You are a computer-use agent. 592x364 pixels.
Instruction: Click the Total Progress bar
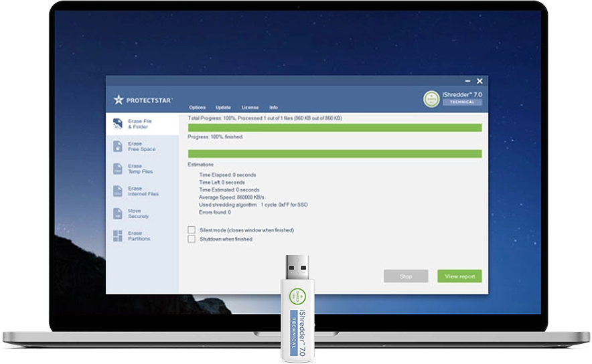[x=335, y=127]
